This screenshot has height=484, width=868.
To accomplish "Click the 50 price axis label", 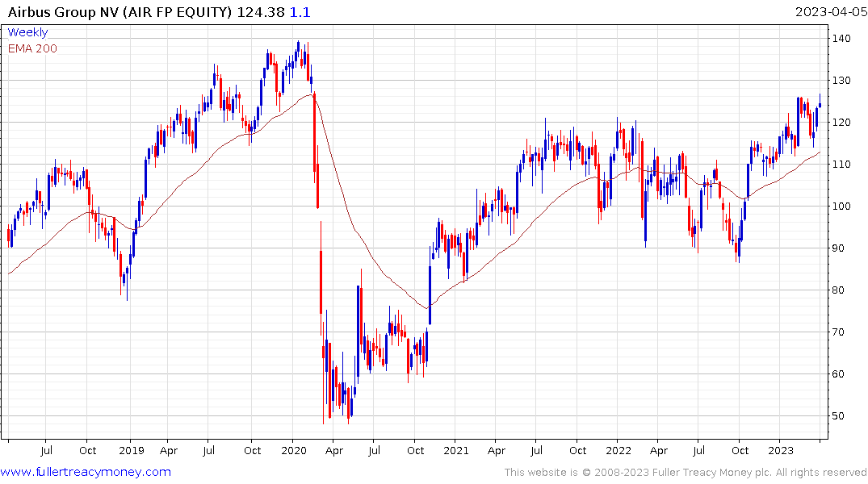I will pyautogui.click(x=838, y=416).
